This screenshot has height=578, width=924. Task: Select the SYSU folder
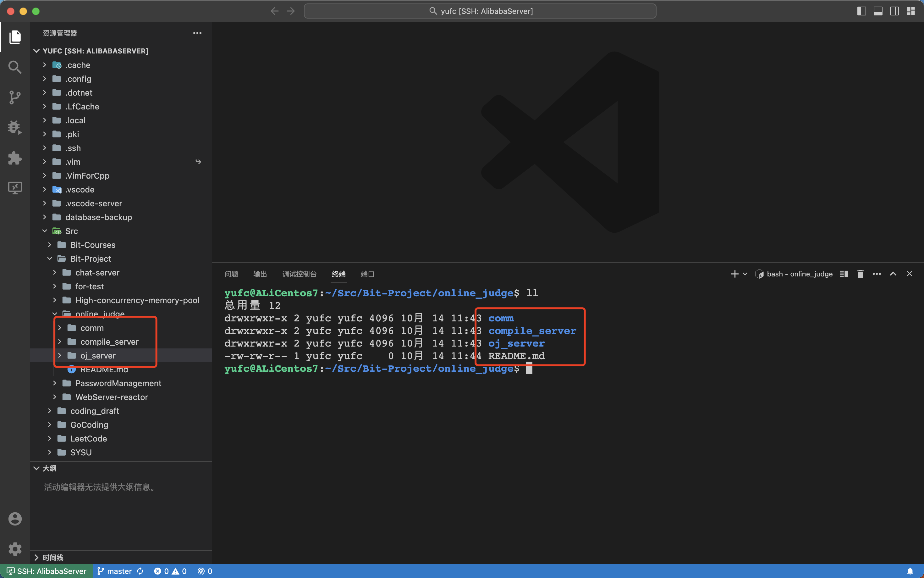[121, 452]
